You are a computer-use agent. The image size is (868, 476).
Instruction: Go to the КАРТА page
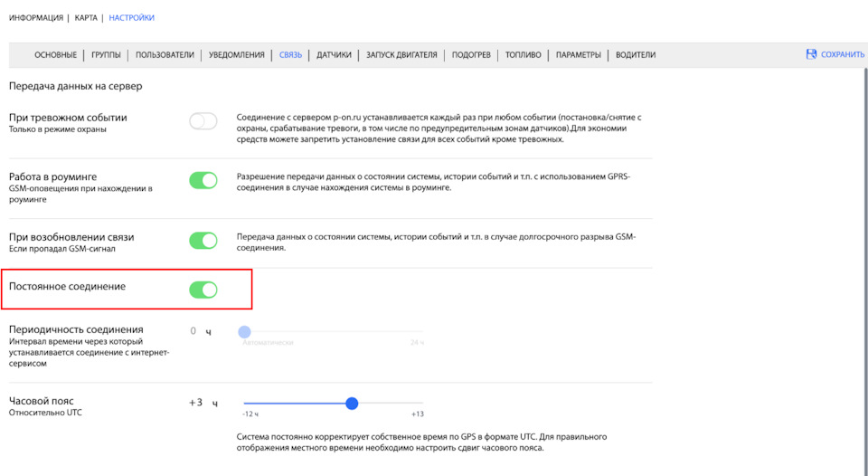point(87,17)
